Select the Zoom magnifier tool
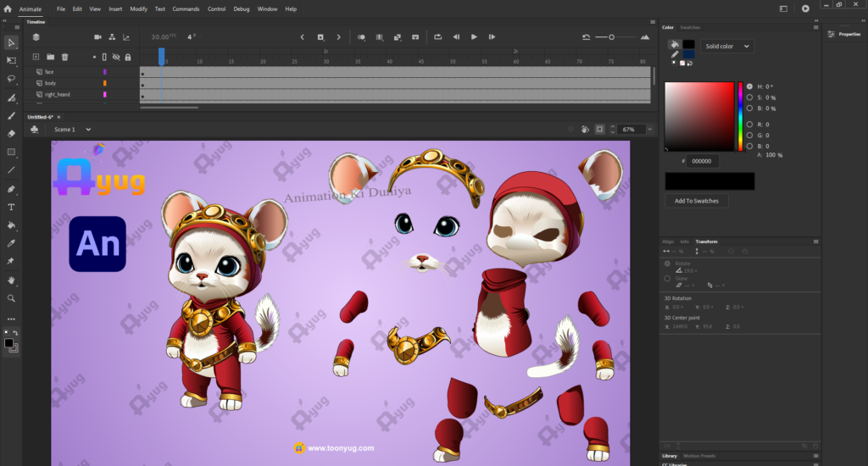Viewport: 868px width, 466px height. (11, 298)
